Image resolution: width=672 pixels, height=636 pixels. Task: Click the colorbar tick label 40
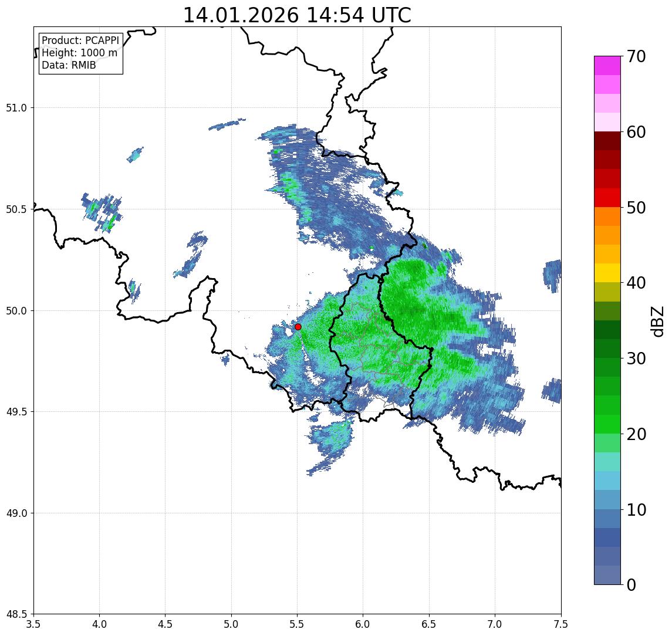(x=636, y=283)
